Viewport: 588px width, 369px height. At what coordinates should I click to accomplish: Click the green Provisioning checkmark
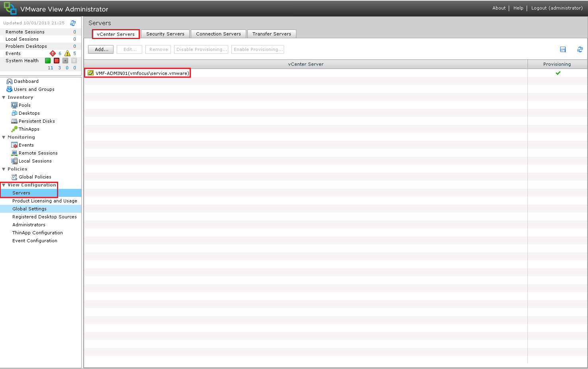(x=558, y=73)
